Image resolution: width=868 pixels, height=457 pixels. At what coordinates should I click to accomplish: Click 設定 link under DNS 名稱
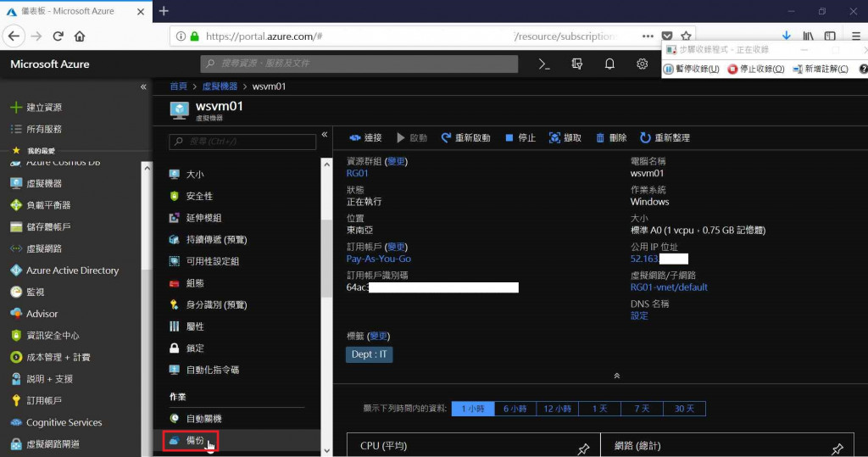[639, 315]
